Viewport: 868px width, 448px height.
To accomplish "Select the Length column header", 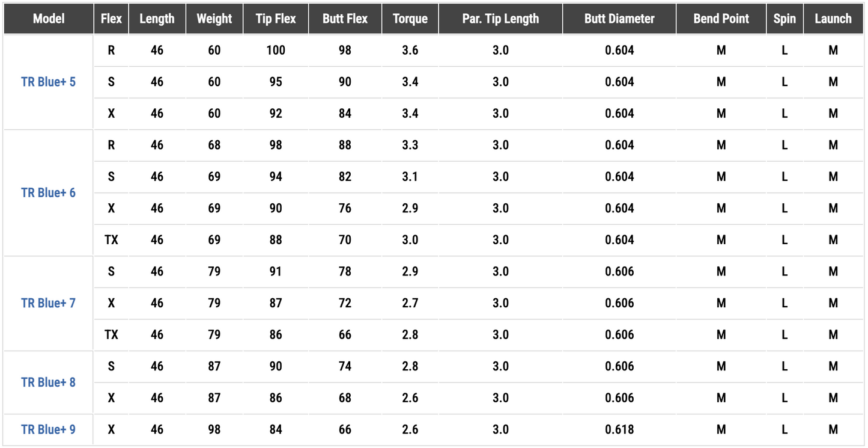I will click(157, 19).
